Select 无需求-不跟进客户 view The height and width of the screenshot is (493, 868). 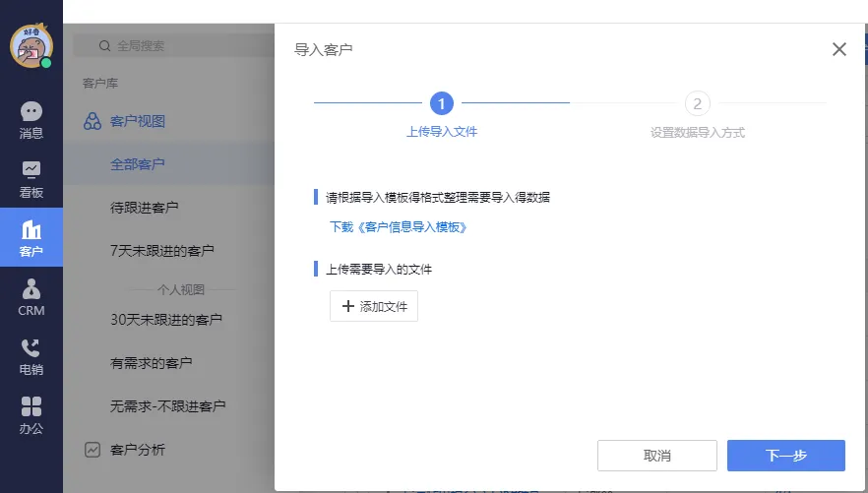pos(169,406)
